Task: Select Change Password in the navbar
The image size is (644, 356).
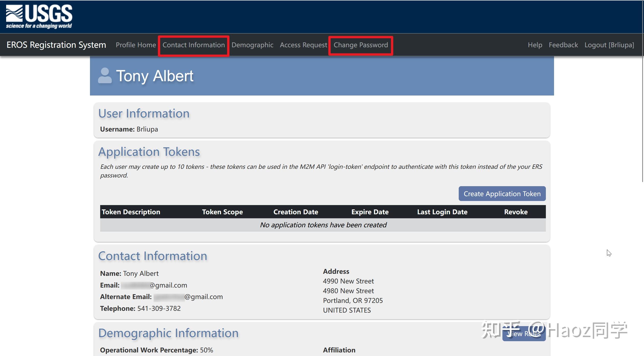Action: (x=361, y=45)
